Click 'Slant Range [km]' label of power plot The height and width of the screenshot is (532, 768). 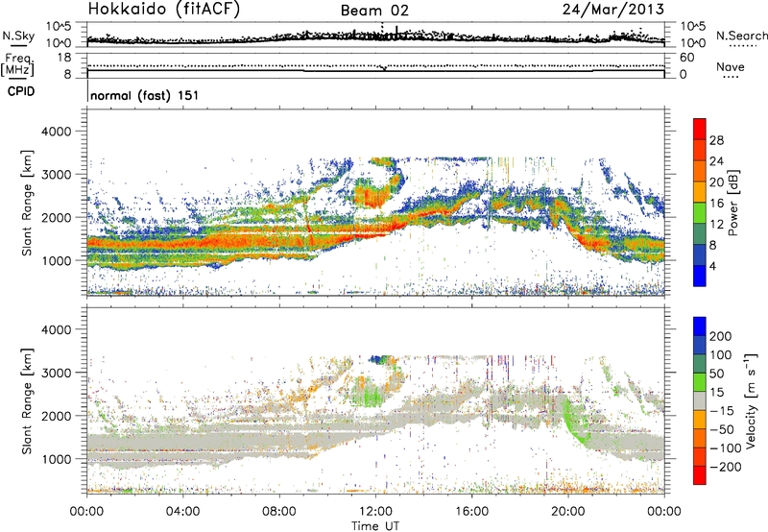click(x=27, y=203)
